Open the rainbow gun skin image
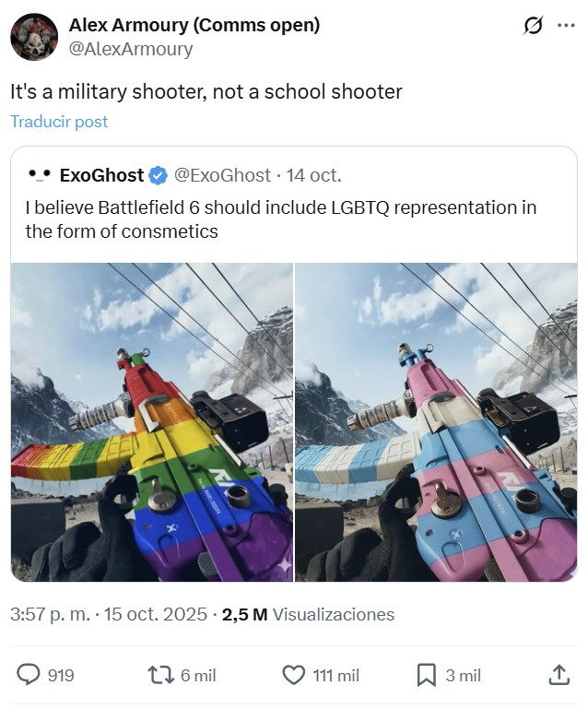Viewport: 588px width, 709px height. 152,422
